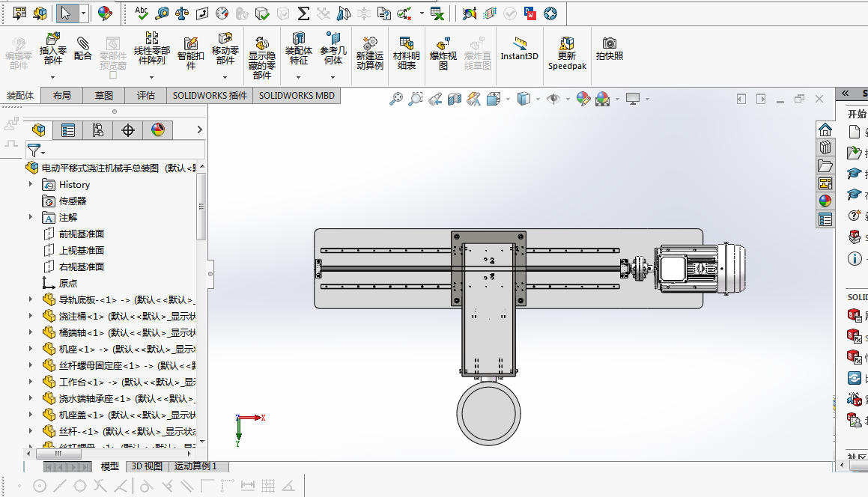Viewport: 868px width, 497px height.
Task: Click the home icon in task pane
Action: click(825, 130)
